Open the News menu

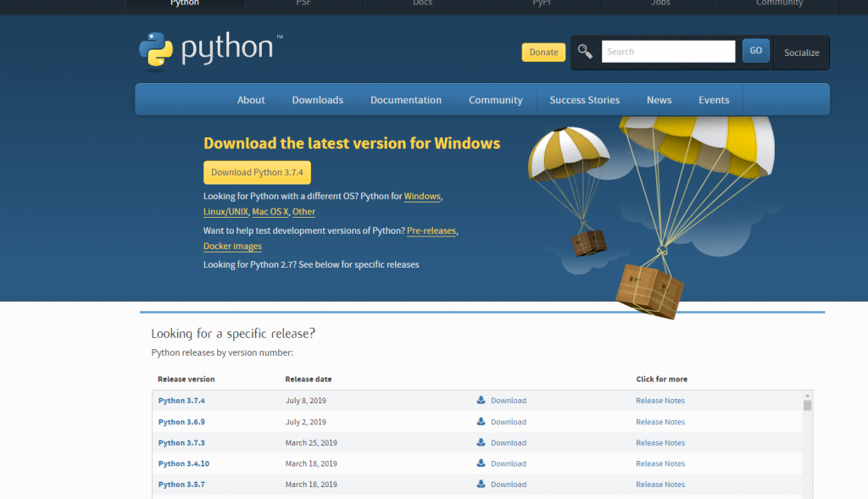[x=659, y=100]
